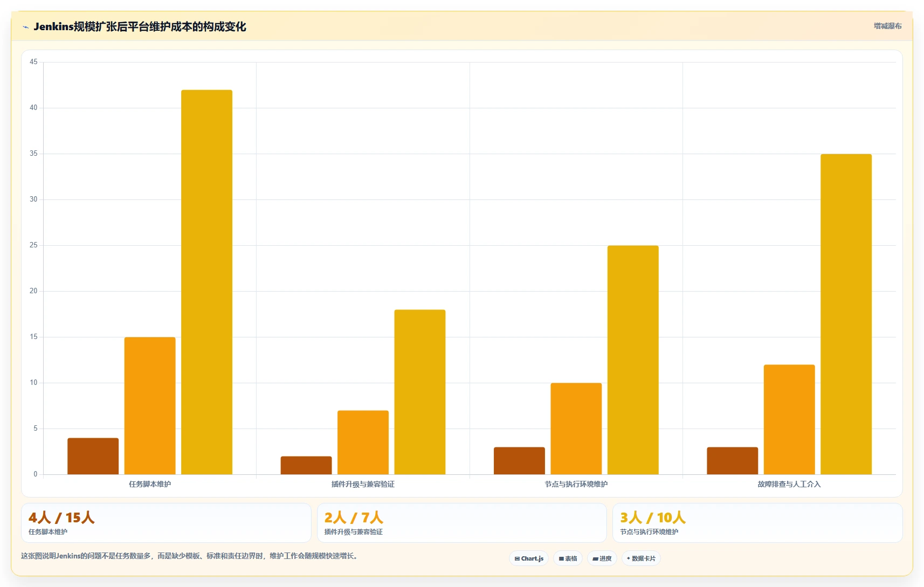Screen dimensions: 924x587
Task: Click the 任务脚本维护 x-axis label
Action: [x=150, y=484]
